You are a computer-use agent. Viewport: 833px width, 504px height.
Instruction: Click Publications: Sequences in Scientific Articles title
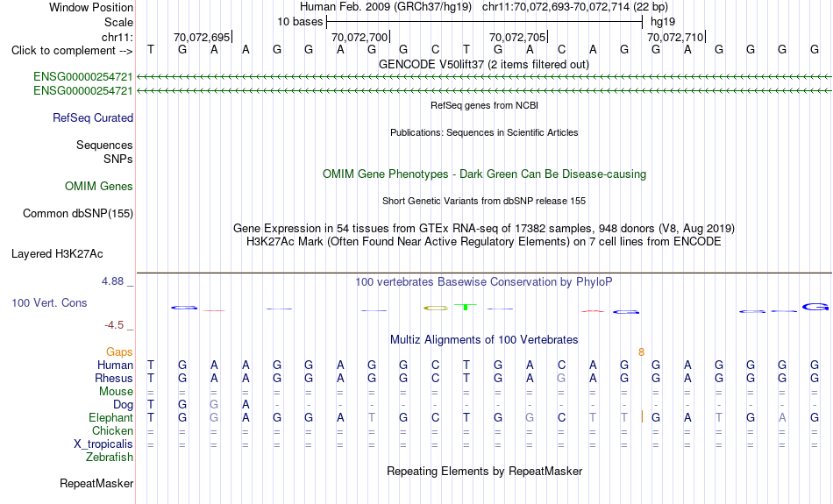pos(484,132)
